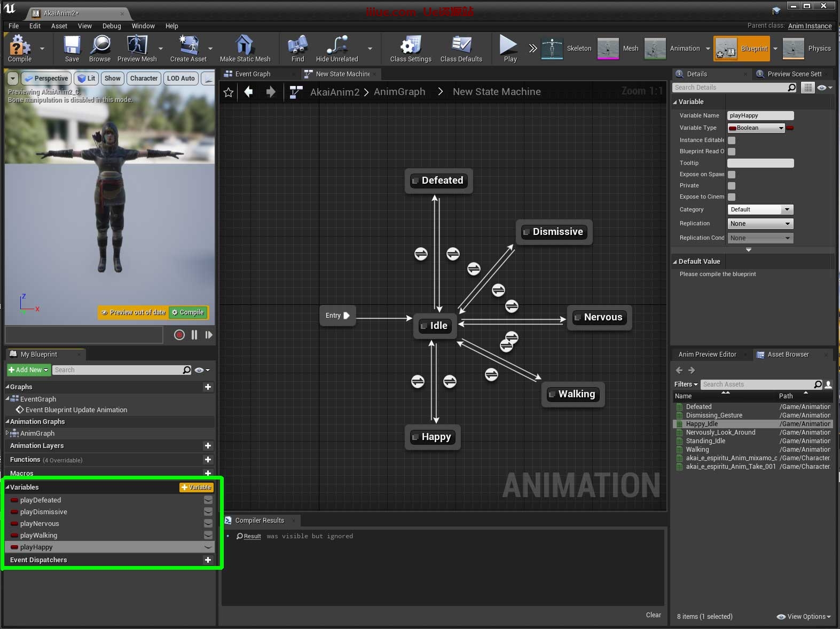Click the yellow add Variable button
Screen dimensions: 840x629
(197, 488)
